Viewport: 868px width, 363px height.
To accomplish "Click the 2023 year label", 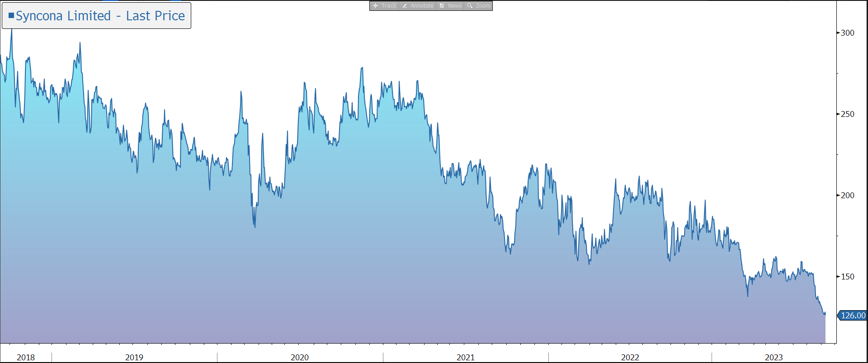I will (x=774, y=357).
